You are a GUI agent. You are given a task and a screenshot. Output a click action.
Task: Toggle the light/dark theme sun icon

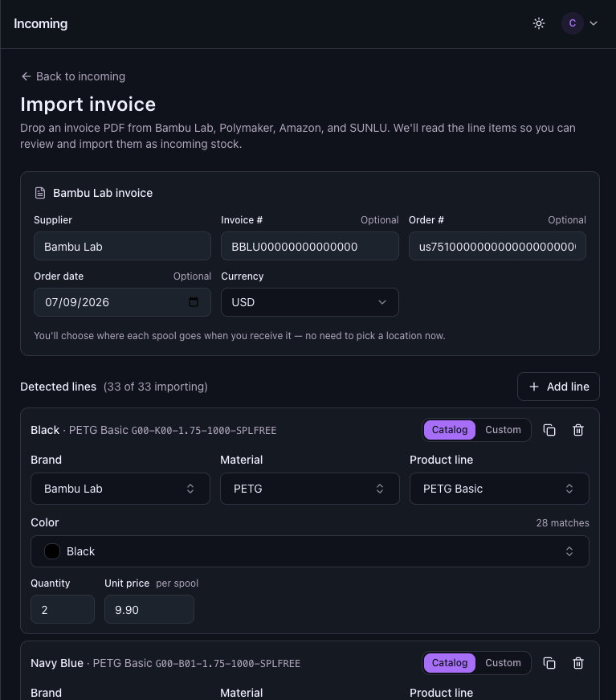[x=539, y=23]
